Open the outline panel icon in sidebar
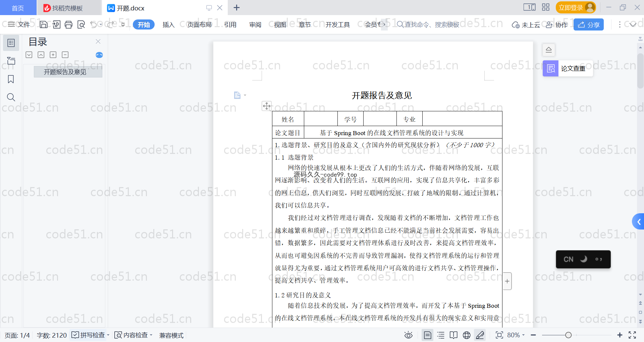Image resolution: width=644 pixels, height=342 pixels. point(11,43)
